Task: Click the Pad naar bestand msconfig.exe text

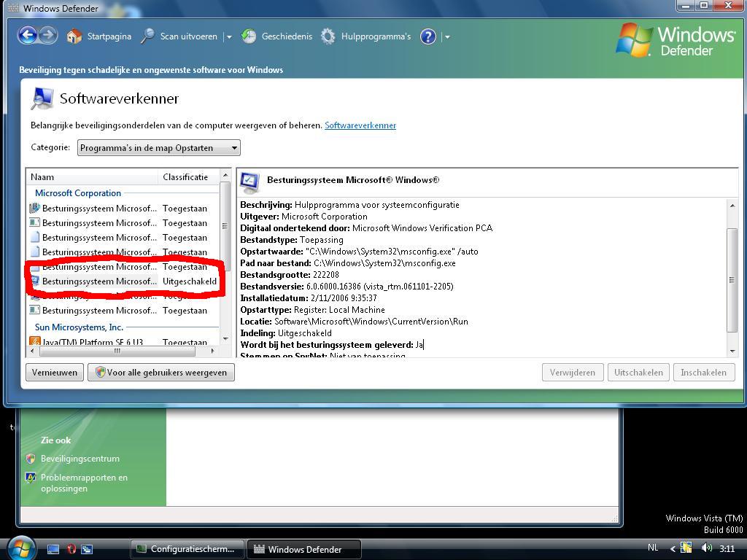Action: pyautogui.click(x=348, y=262)
